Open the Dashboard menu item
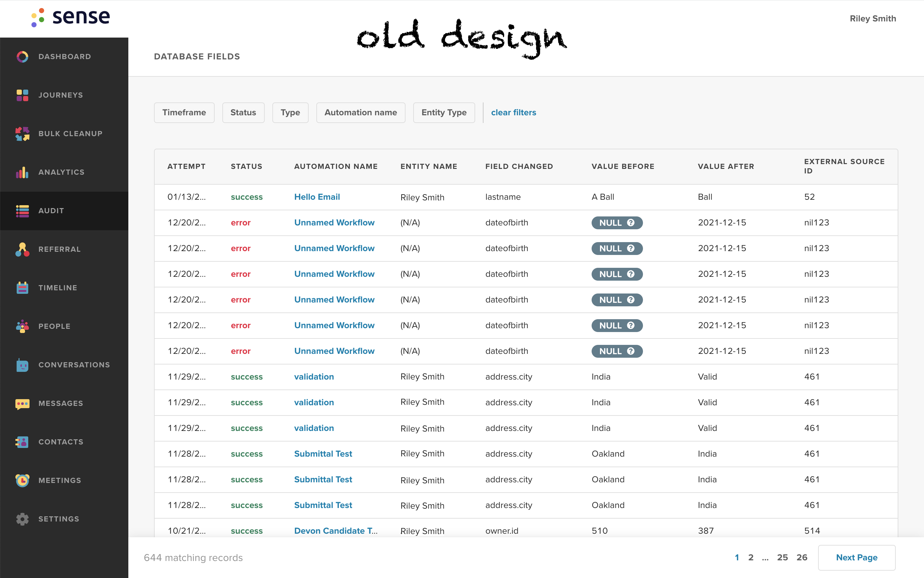Viewport: 924px width, 578px height. coord(64,57)
